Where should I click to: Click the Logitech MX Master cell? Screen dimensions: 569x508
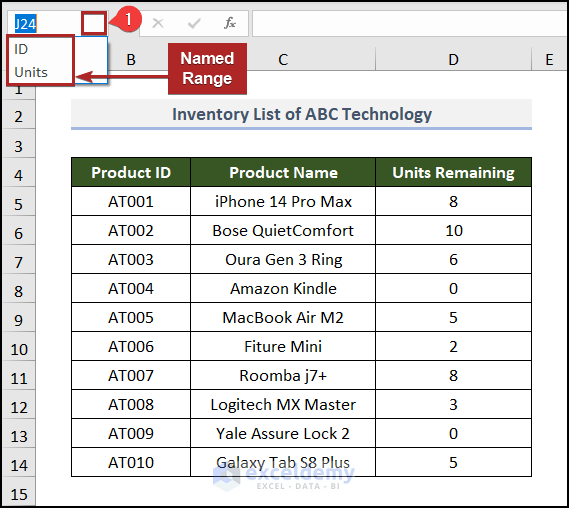pyautogui.click(x=283, y=405)
